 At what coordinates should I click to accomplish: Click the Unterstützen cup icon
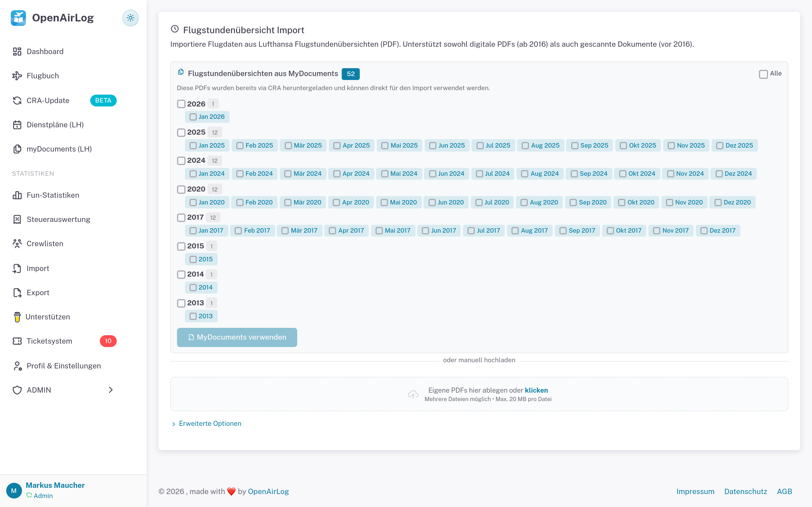(17, 317)
